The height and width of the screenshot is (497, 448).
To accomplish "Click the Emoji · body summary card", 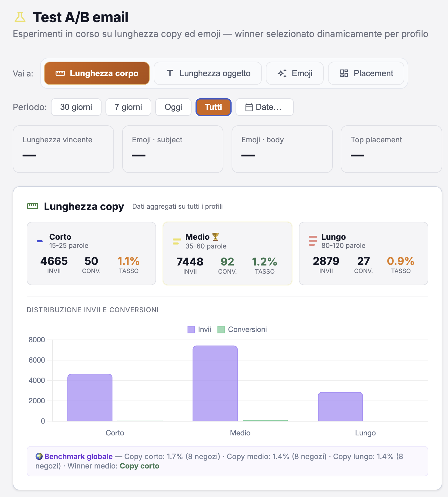I will pyautogui.click(x=282, y=149).
